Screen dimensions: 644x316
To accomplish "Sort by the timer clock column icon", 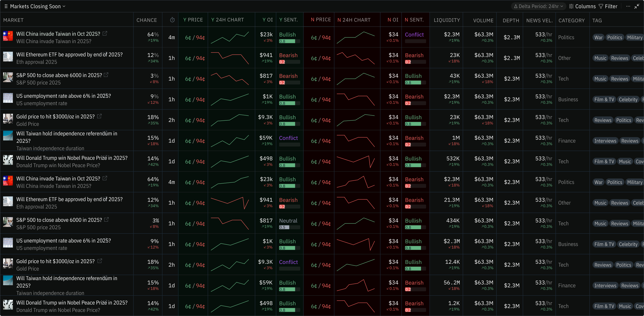I will point(172,20).
